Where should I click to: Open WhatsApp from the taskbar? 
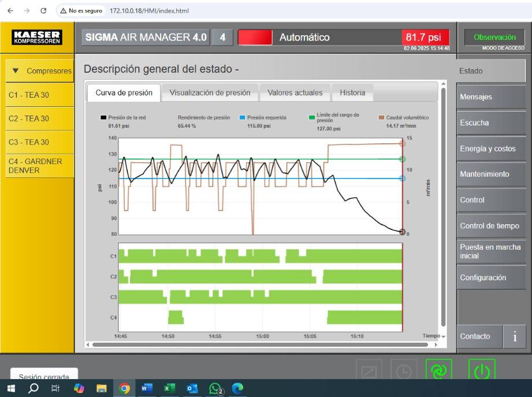[215, 388]
